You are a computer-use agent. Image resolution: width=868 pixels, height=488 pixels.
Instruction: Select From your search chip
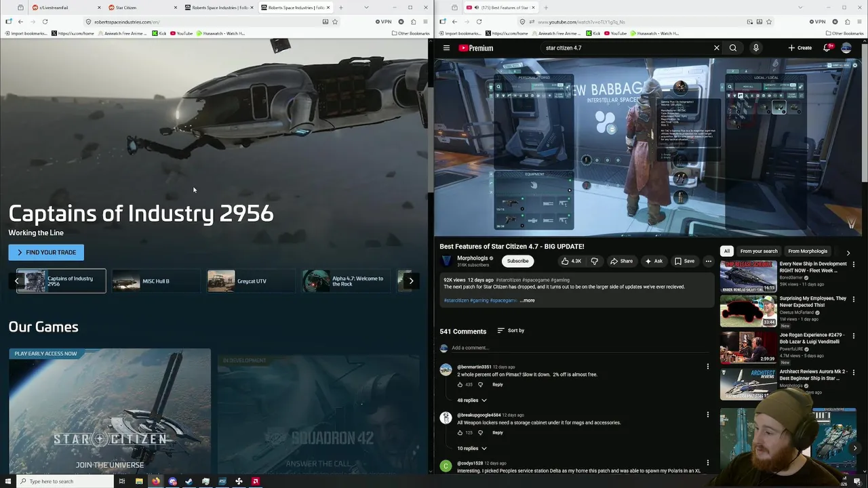click(x=759, y=251)
